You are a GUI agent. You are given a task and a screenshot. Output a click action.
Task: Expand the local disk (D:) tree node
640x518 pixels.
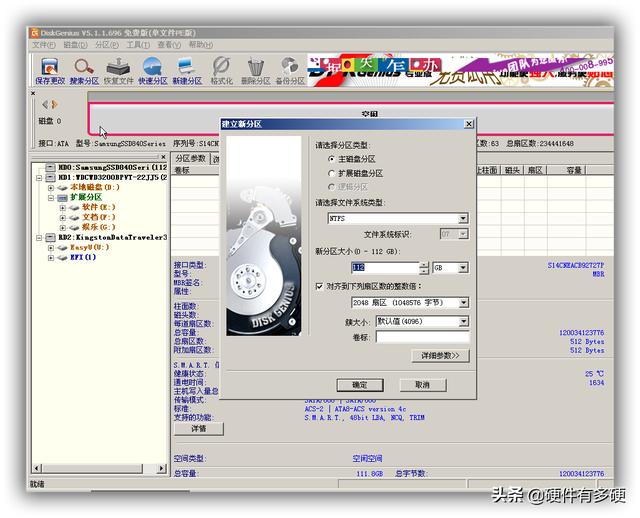(51, 188)
